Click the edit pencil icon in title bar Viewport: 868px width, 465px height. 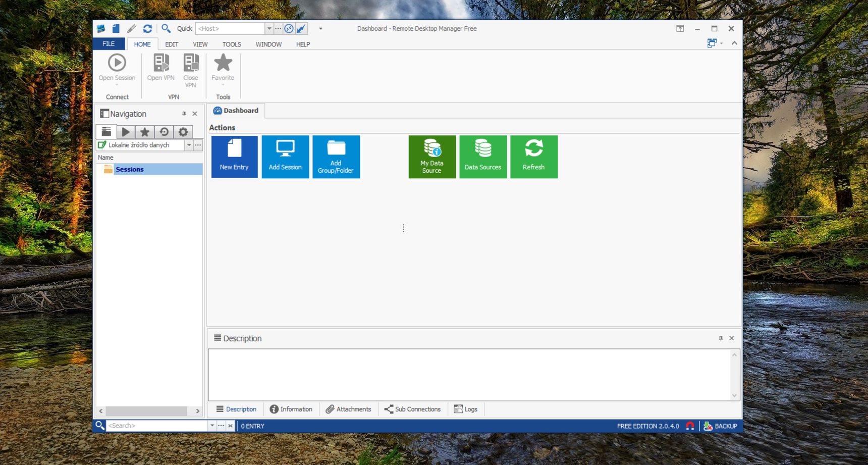click(x=131, y=29)
